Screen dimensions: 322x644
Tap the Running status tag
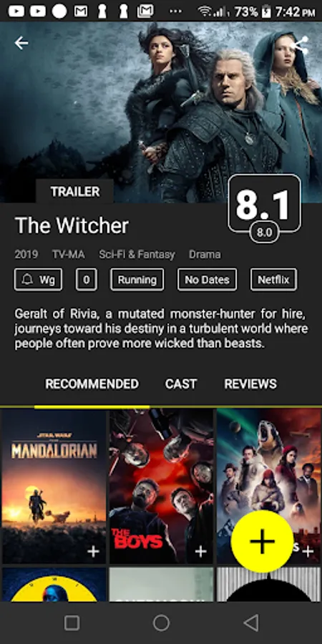pos(137,280)
